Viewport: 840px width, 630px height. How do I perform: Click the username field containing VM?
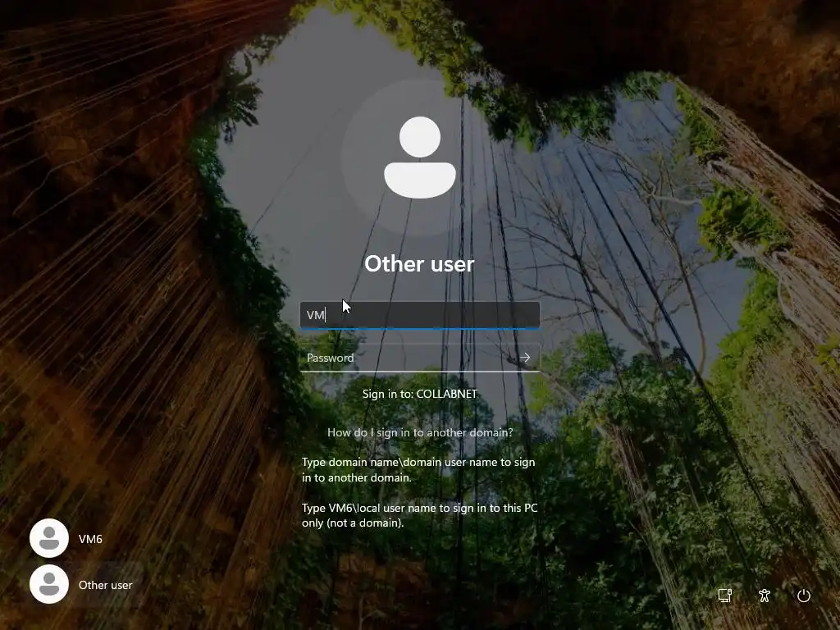pyautogui.click(x=419, y=315)
